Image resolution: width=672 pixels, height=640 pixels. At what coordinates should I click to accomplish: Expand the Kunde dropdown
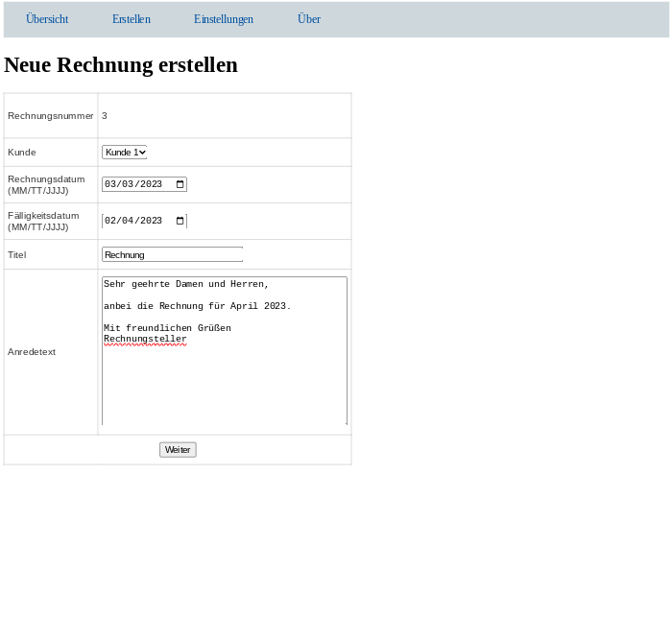pos(124,152)
